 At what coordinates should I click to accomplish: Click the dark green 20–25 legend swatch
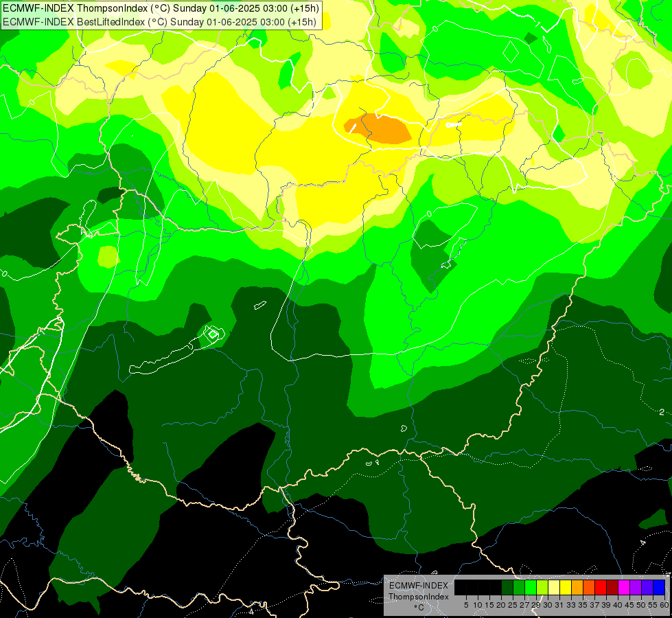[507, 587]
